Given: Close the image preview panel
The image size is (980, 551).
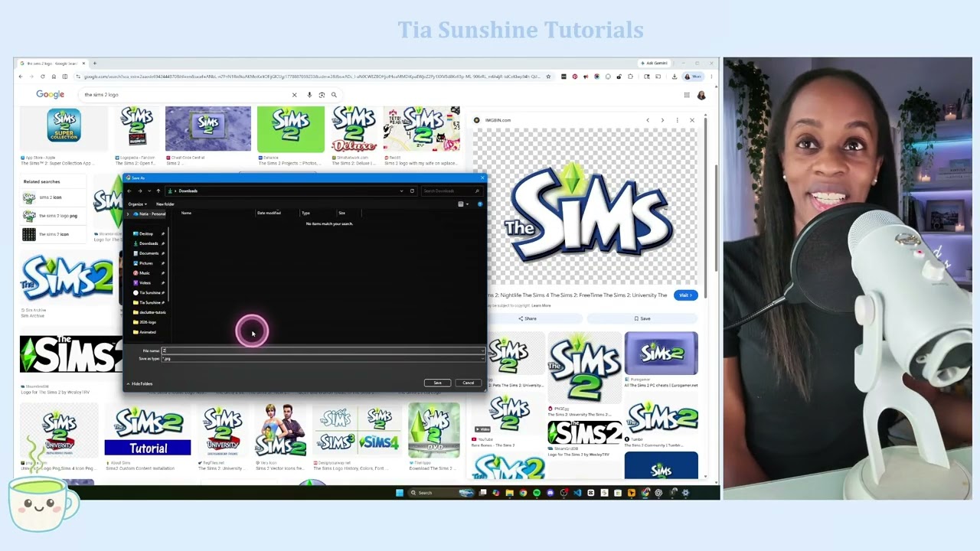Looking at the screenshot, I should tap(692, 120).
